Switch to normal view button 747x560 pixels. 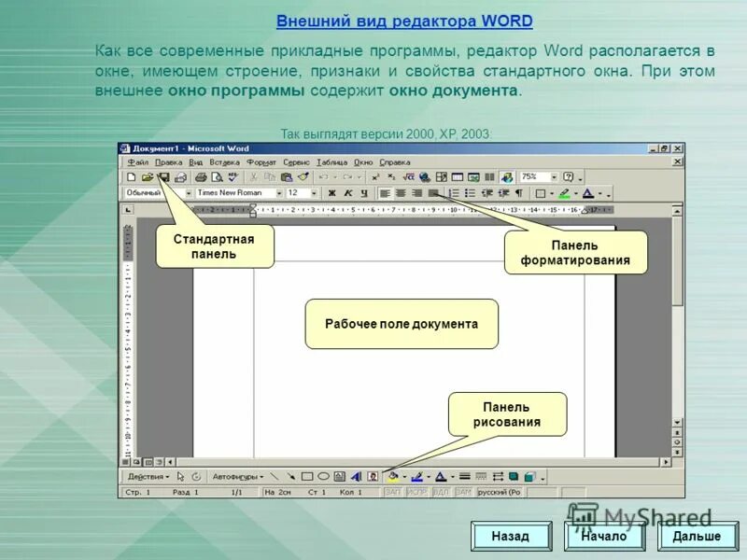(x=125, y=461)
